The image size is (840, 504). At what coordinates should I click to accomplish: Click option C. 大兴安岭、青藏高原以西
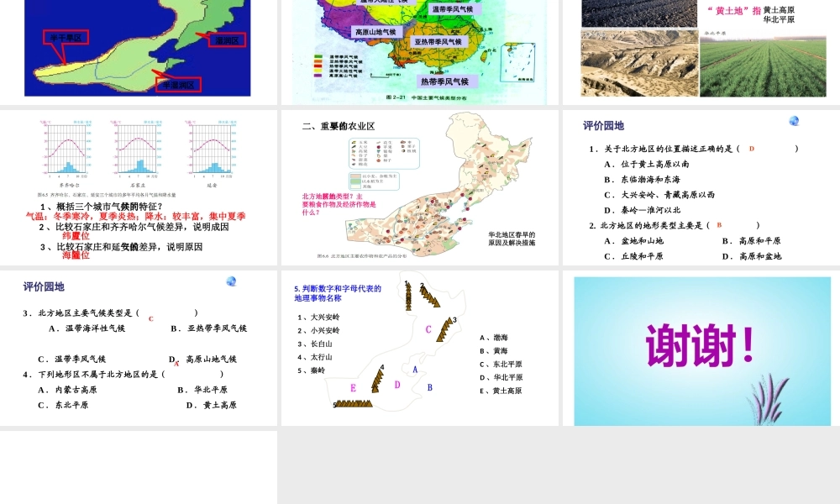point(659,195)
